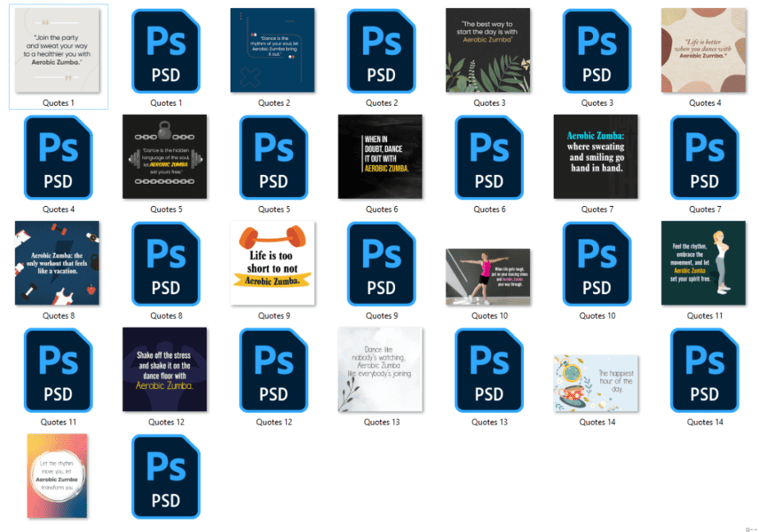Click the Quotes 14 PSD file icon
Screen dimensions: 759x532
[x=704, y=369]
